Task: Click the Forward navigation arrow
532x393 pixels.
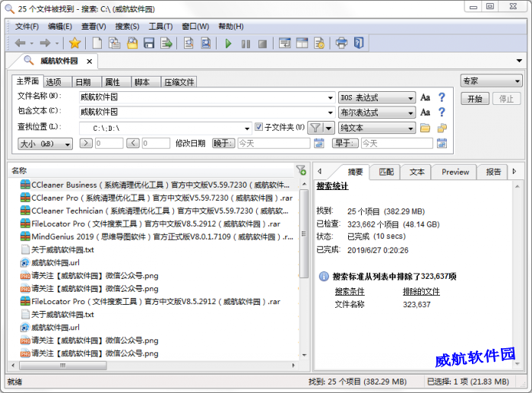Action: coord(45,43)
